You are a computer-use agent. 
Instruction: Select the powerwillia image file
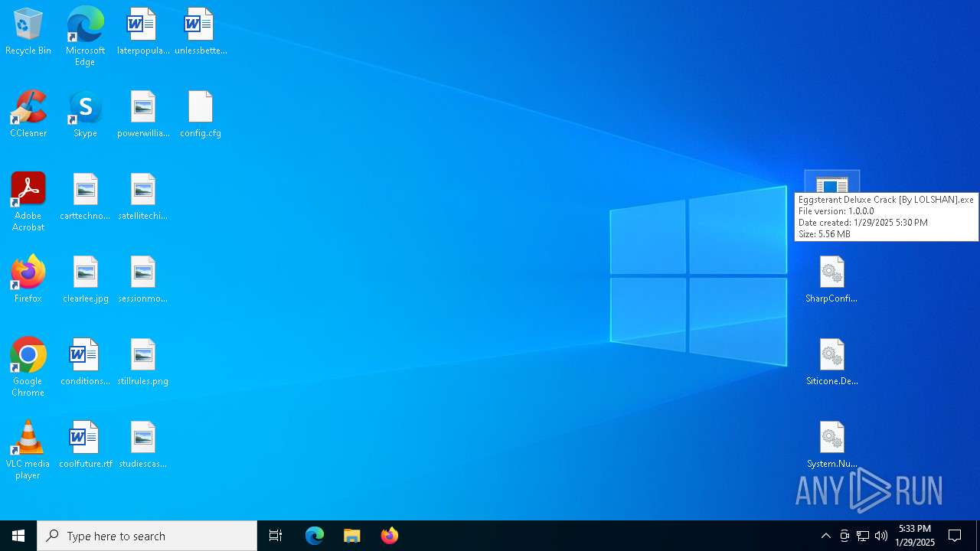pyautogui.click(x=143, y=114)
